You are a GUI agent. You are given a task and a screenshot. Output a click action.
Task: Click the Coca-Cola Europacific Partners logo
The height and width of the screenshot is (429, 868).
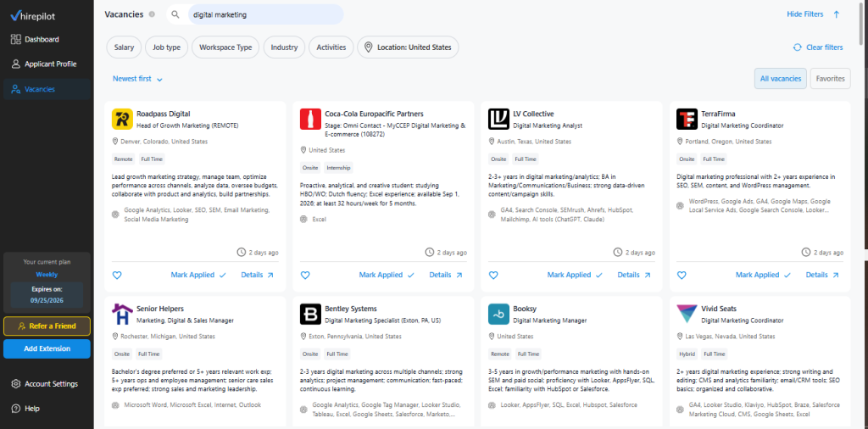pos(310,119)
